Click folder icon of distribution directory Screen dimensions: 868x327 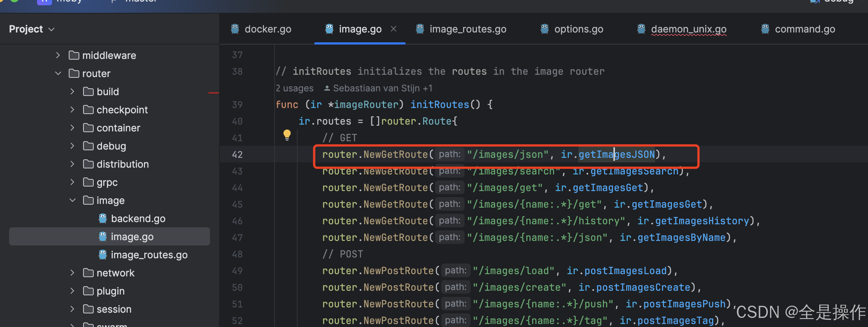(88, 164)
